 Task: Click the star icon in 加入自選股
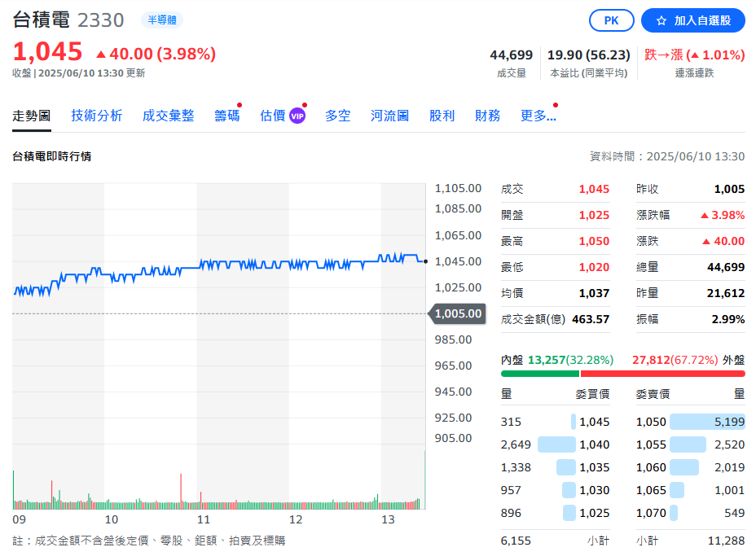click(x=661, y=20)
